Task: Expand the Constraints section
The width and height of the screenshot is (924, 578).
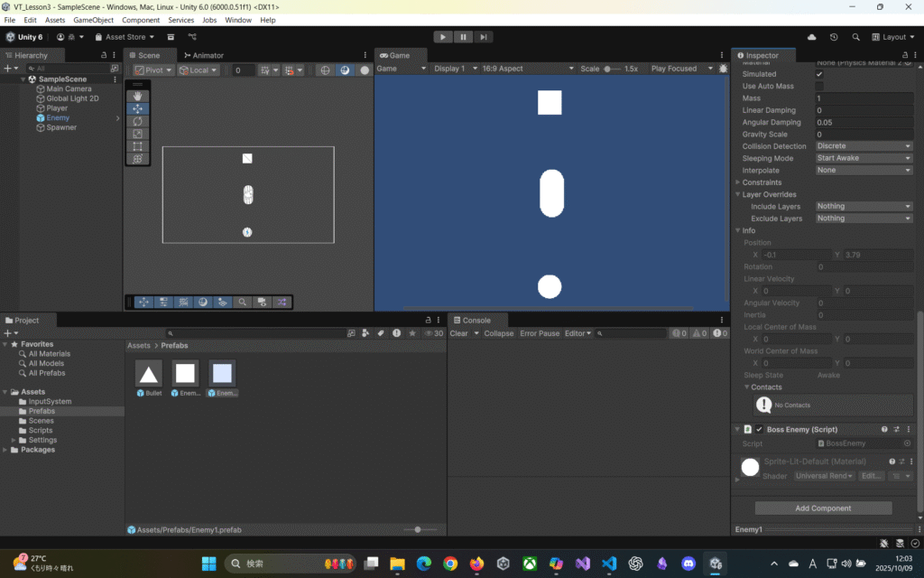Action: coord(762,182)
